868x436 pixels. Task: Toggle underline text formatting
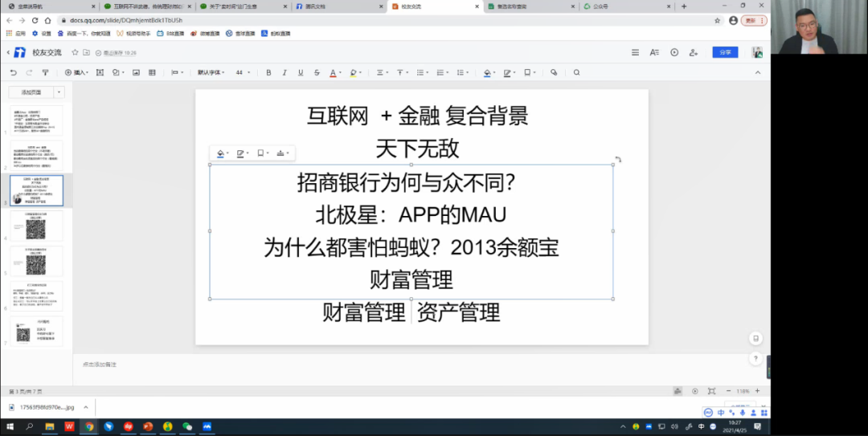[300, 72]
